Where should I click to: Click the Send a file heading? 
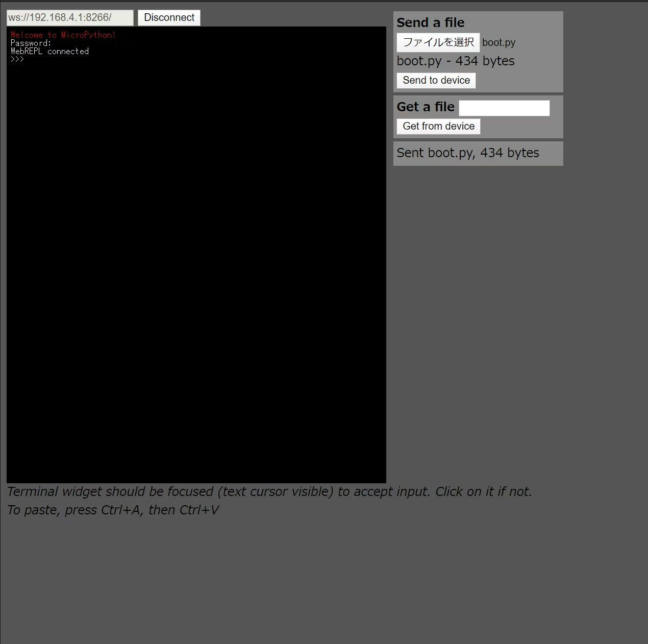coord(431,22)
